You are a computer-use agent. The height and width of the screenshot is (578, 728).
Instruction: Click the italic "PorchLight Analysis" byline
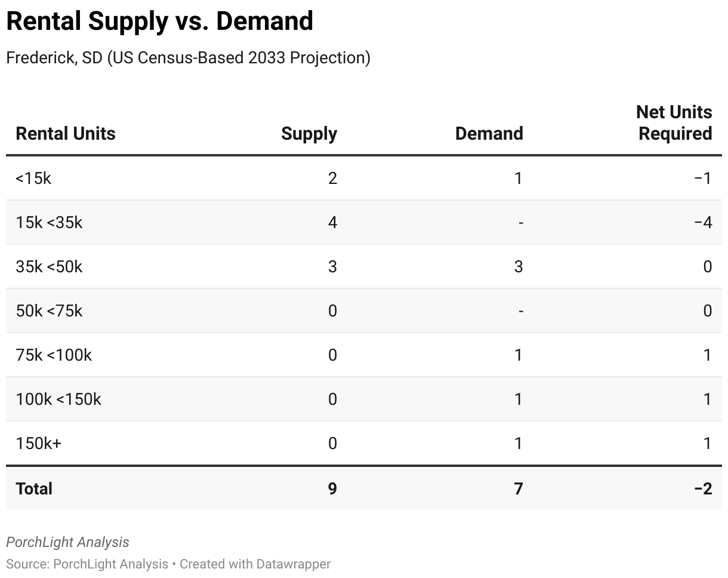67,542
